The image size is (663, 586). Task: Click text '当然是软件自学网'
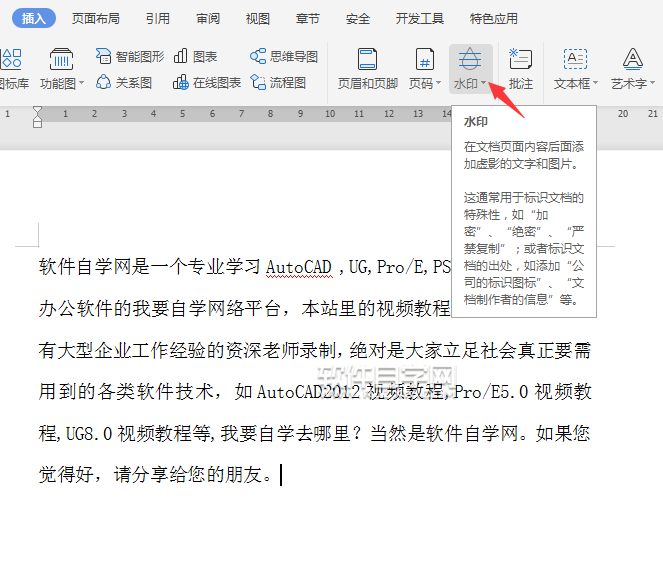[x=444, y=434]
